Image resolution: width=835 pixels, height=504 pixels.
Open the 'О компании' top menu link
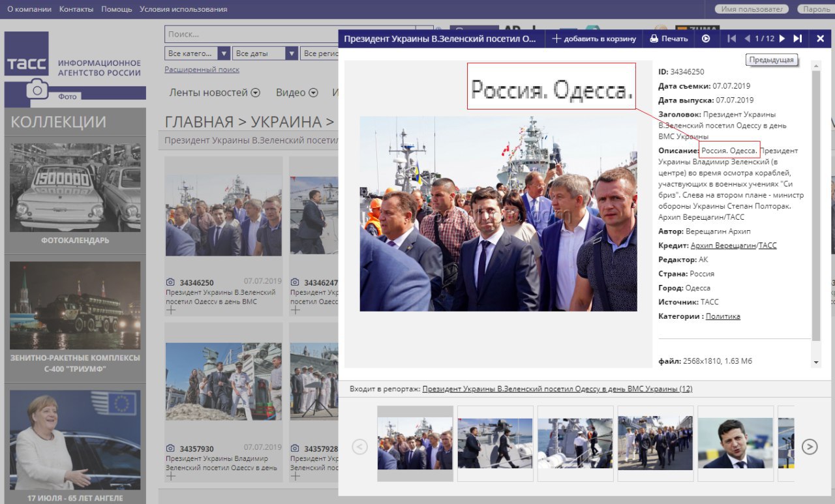29,9
